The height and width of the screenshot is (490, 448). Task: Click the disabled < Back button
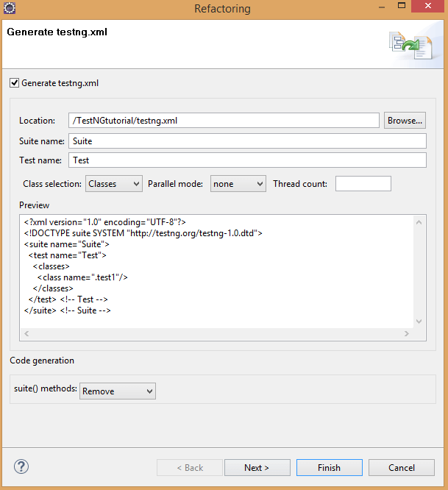pos(190,467)
